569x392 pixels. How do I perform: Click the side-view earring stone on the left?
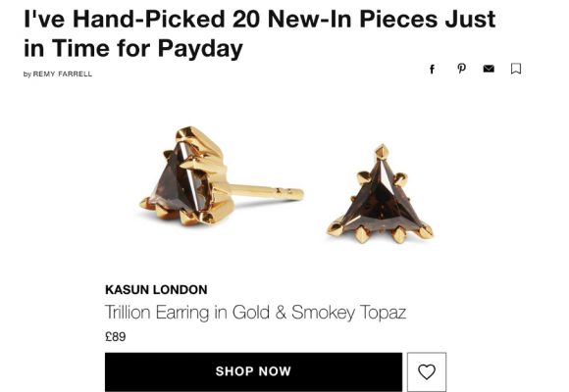[179, 181]
